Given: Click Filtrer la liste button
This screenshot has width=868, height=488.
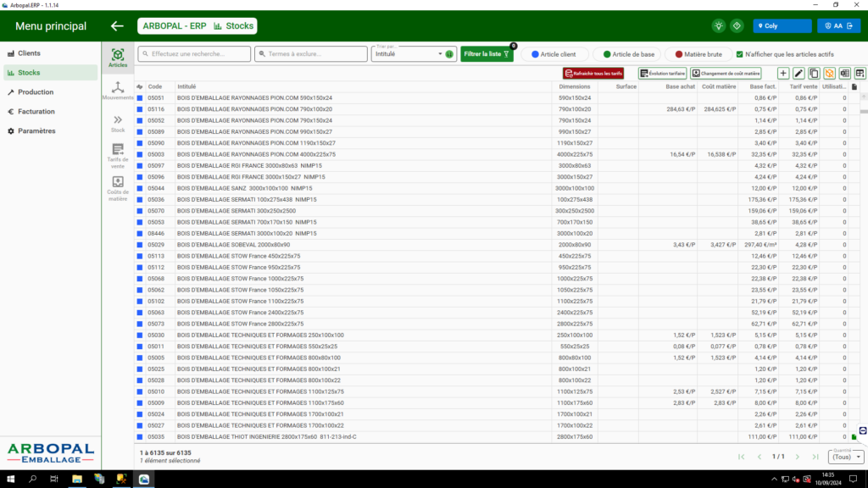Looking at the screenshot, I should 487,54.
